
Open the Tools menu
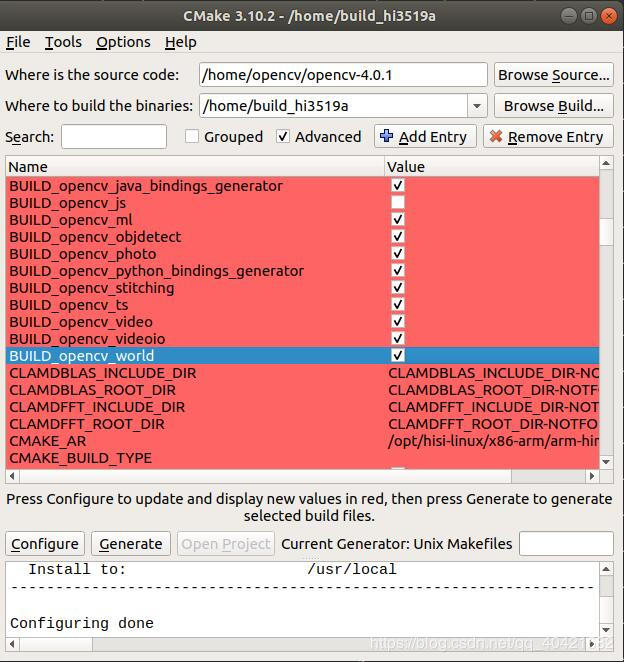pos(63,42)
